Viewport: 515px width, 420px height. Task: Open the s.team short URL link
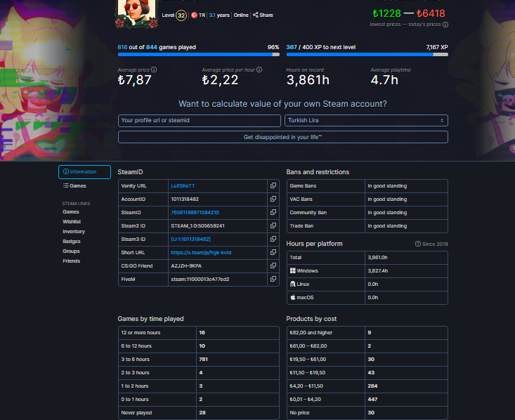(x=201, y=253)
